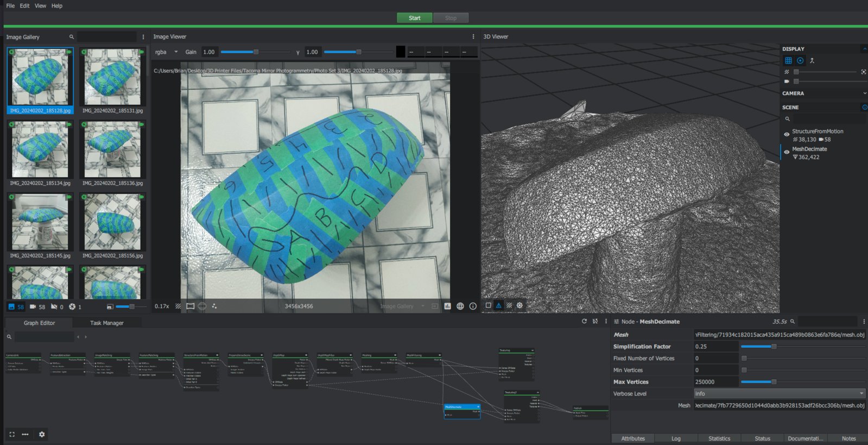Open 3D Viewer render settings gear
The image size is (868, 445).
coord(519,305)
